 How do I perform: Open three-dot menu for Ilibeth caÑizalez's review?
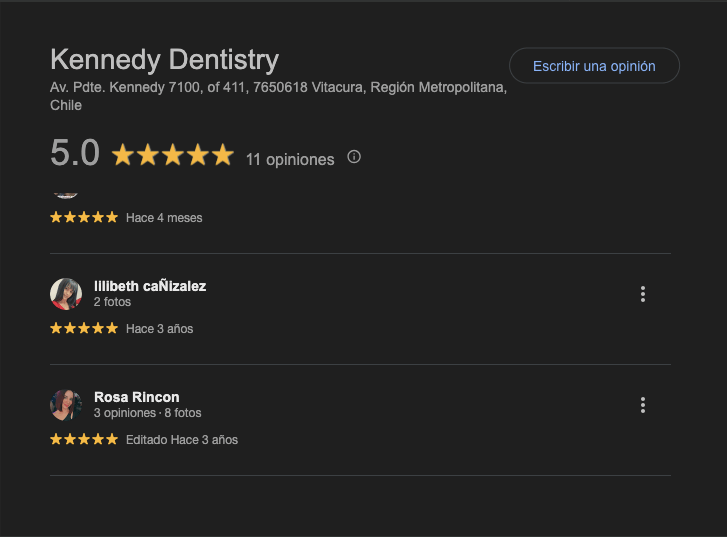[643, 294]
